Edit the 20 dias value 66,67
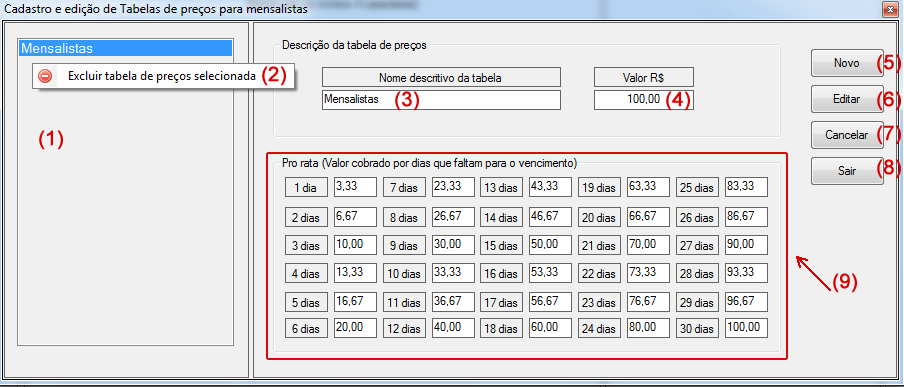The height and width of the screenshot is (387, 904). click(x=649, y=216)
